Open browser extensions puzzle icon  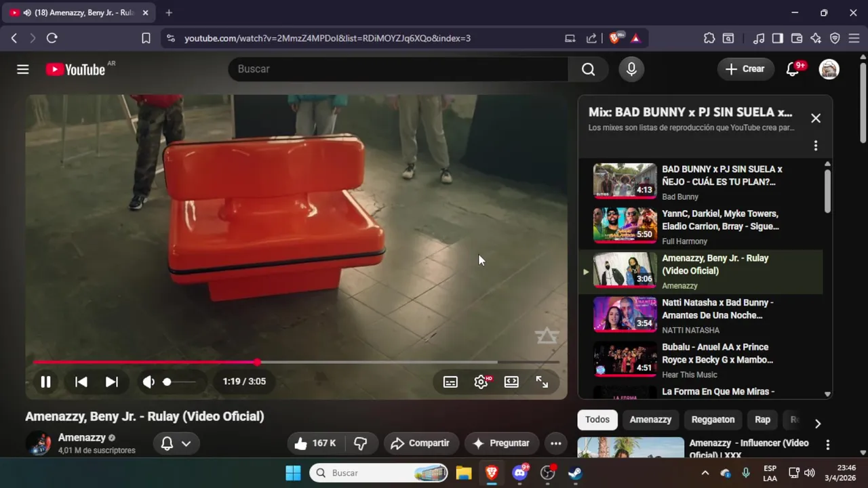click(709, 39)
